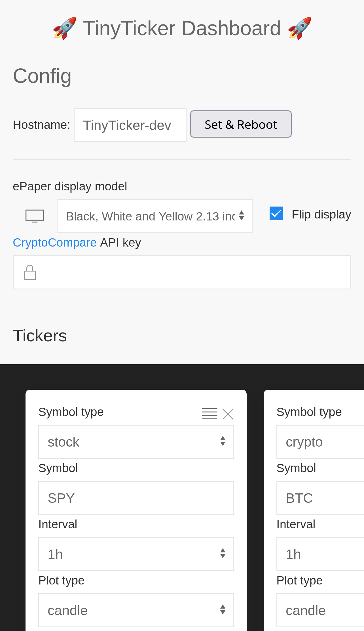Click into the CryptoCompare API key field
364x631 pixels.
coord(193,272)
